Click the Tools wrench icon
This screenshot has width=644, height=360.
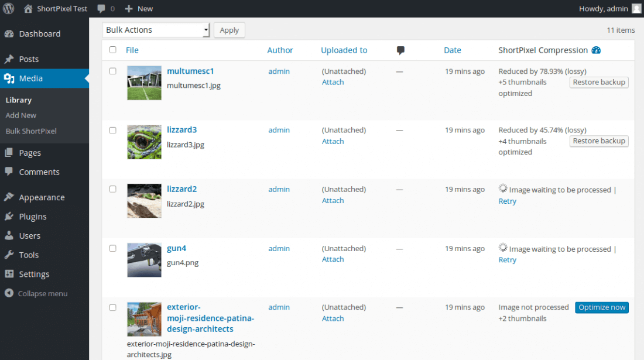[x=9, y=255]
